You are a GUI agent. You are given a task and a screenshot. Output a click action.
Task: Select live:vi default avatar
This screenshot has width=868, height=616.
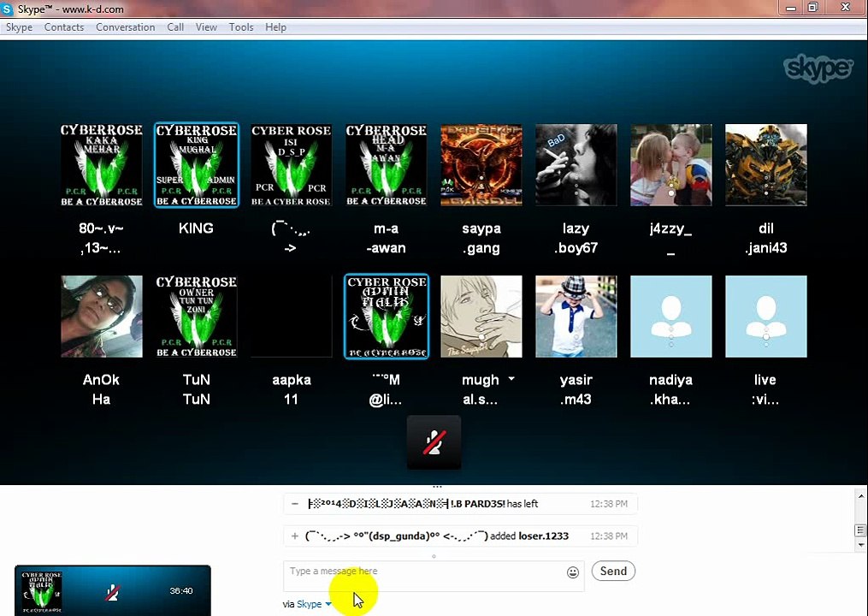click(766, 317)
